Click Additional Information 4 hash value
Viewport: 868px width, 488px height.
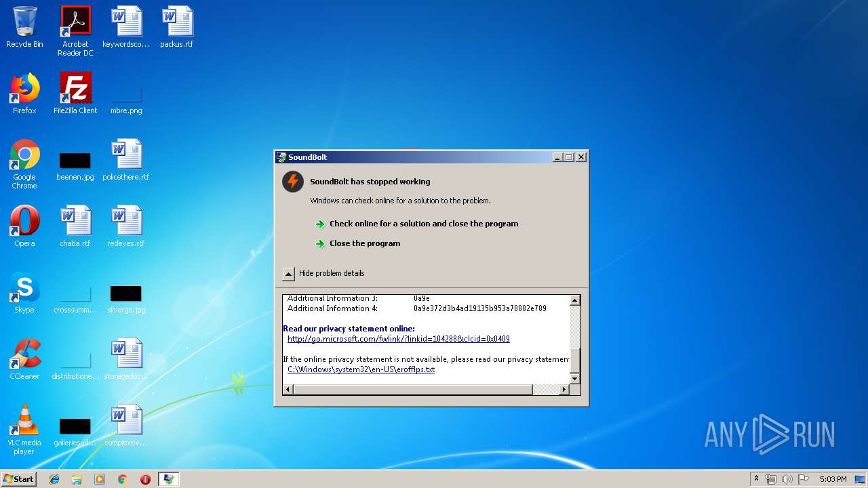[x=480, y=308]
